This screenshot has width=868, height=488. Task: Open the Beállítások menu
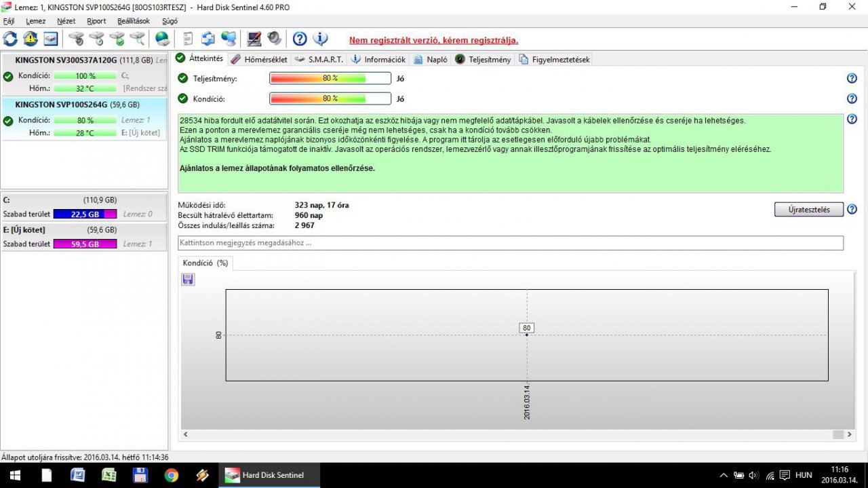[x=134, y=21]
